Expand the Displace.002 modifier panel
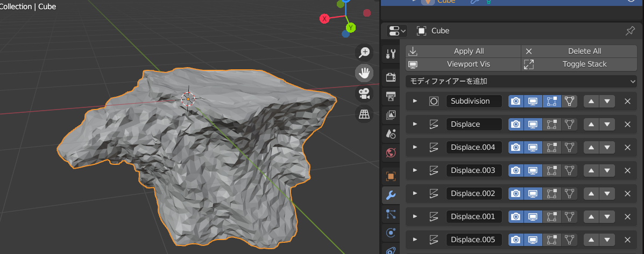 click(x=415, y=193)
